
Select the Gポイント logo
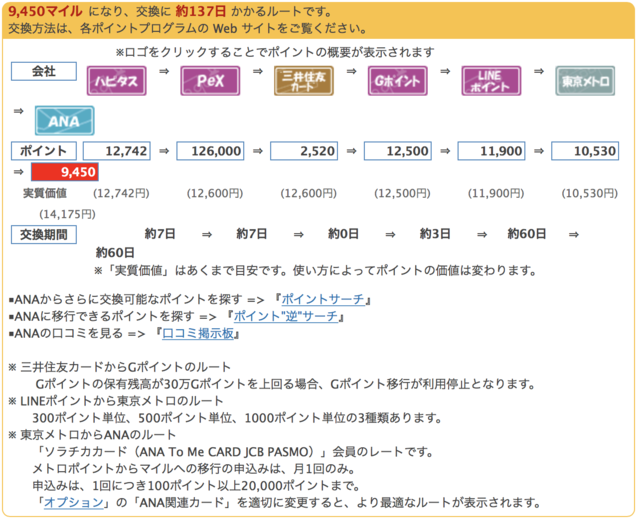coord(398,81)
